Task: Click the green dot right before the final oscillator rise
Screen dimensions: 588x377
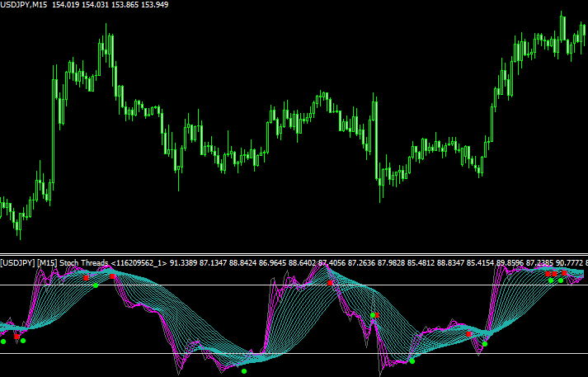Action: coord(485,343)
